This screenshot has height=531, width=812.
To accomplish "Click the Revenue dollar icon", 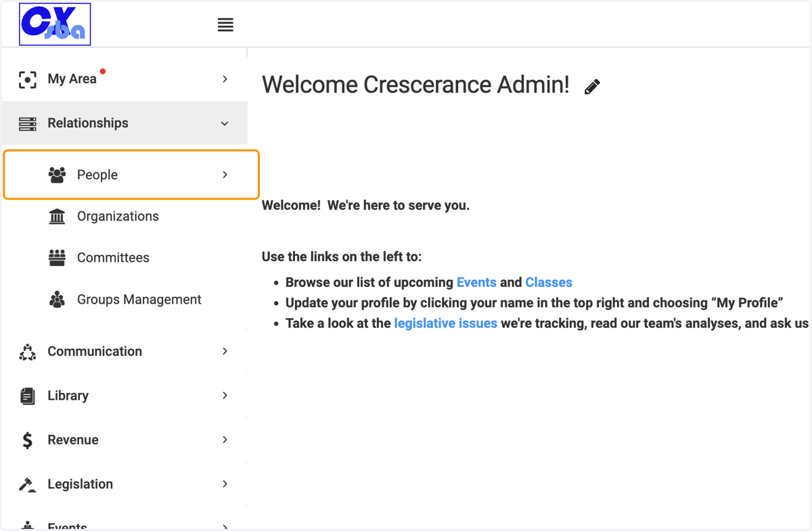I will [x=27, y=440].
